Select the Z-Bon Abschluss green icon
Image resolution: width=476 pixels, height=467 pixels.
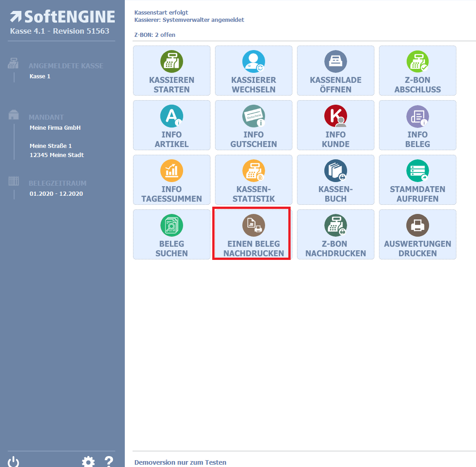[x=418, y=62]
